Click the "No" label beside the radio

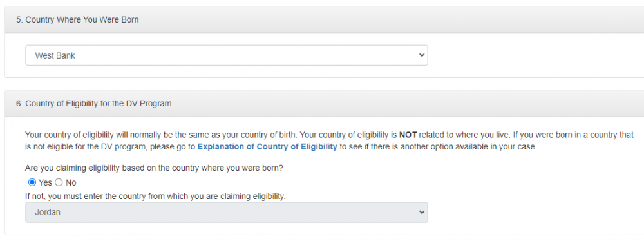pos(71,182)
